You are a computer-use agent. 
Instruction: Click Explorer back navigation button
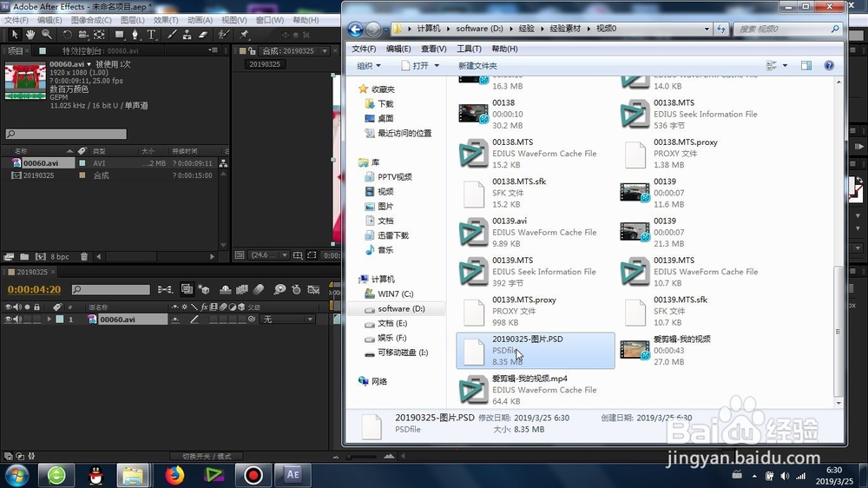coord(355,29)
